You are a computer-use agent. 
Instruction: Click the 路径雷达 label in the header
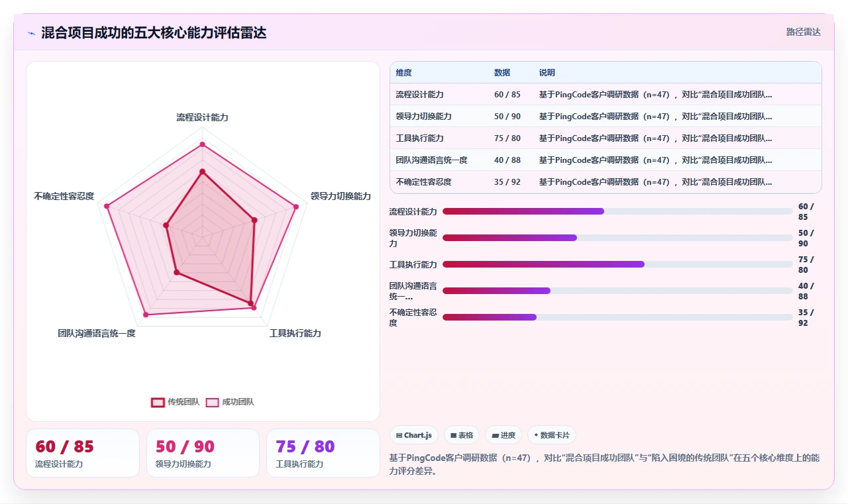coord(803,32)
